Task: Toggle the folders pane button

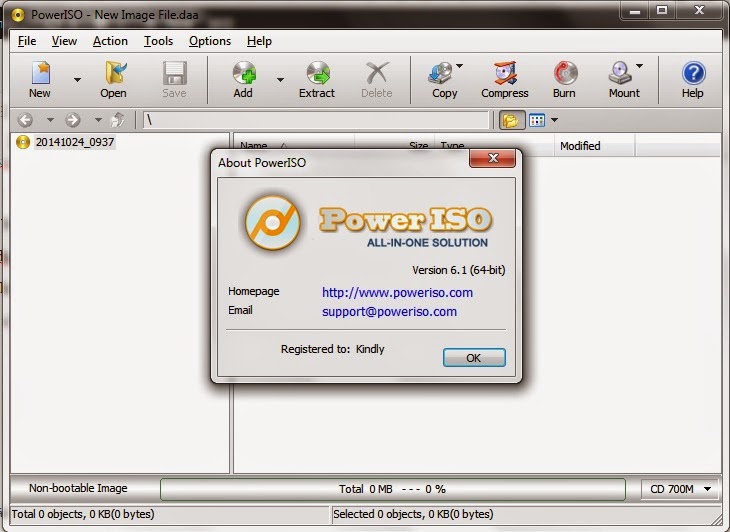Action: tap(512, 120)
